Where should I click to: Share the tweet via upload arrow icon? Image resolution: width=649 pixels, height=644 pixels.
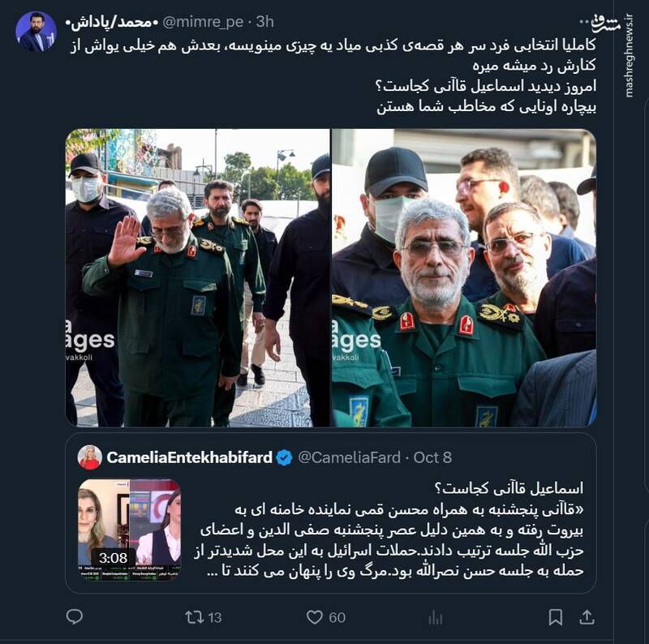pos(587,617)
